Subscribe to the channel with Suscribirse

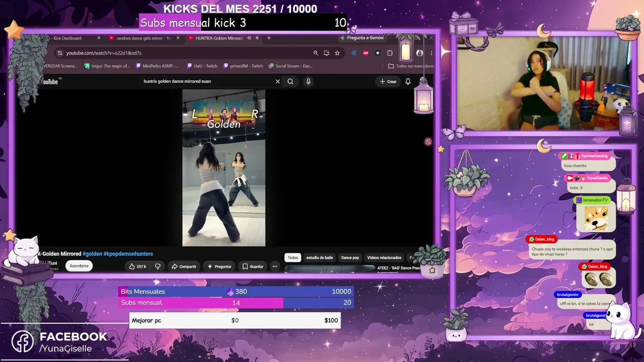click(x=79, y=266)
